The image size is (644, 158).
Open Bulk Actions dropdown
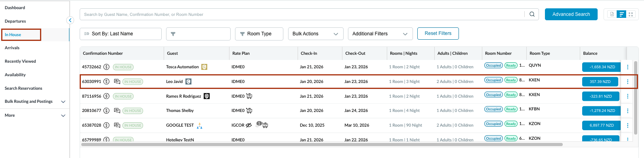point(316,34)
